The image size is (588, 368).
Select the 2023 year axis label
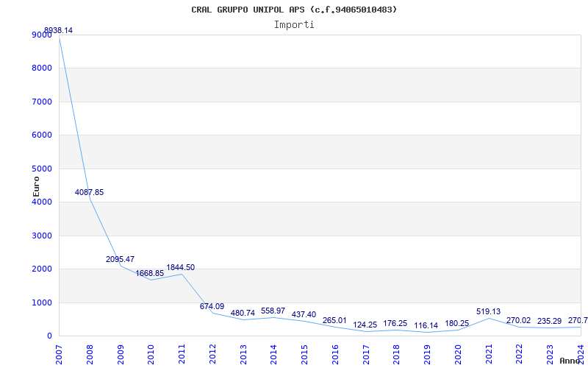pos(550,355)
